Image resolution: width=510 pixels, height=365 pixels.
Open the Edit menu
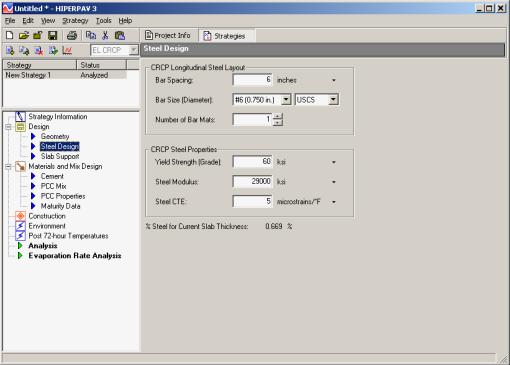(x=28, y=21)
